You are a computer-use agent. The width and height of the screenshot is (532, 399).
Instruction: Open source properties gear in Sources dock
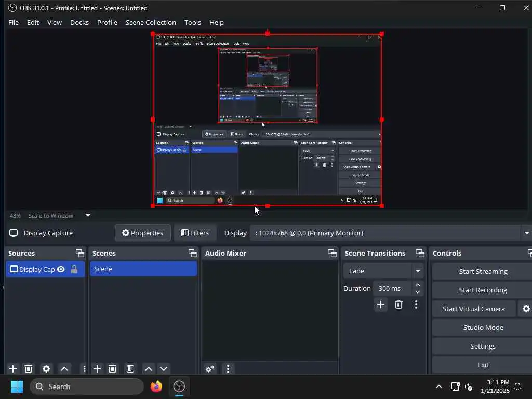click(x=46, y=369)
